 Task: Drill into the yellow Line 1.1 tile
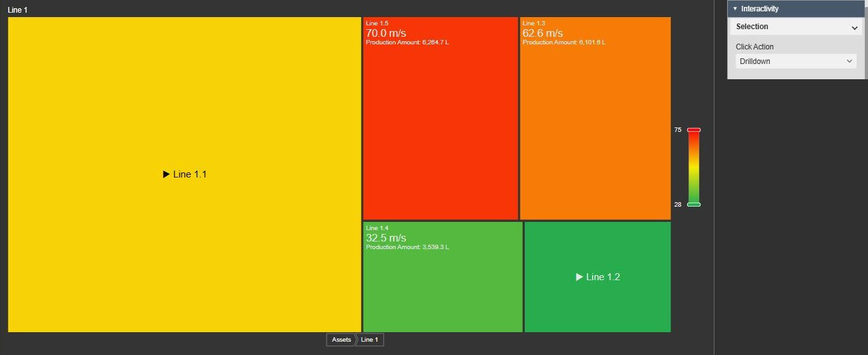coord(184,174)
